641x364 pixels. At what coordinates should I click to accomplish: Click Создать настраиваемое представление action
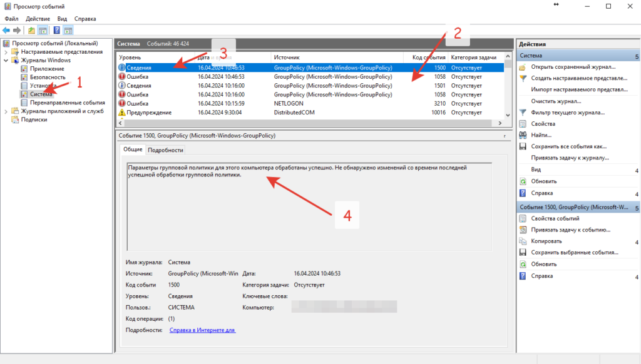point(579,78)
